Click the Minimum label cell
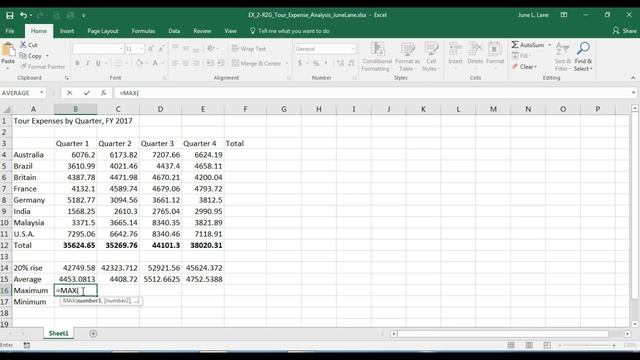 [x=33, y=302]
